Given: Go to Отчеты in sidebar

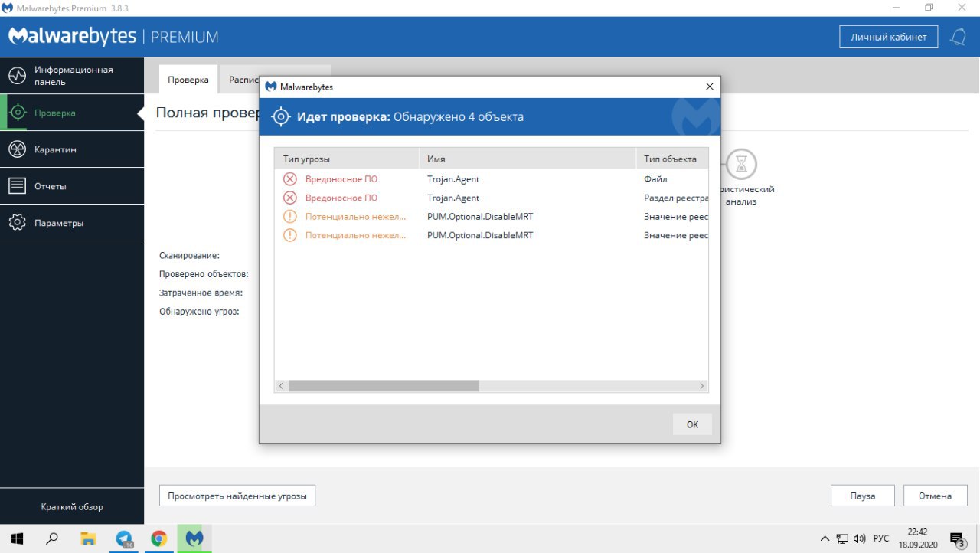Looking at the screenshot, I should tap(72, 186).
